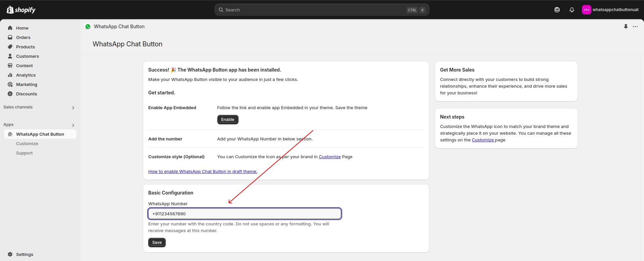Click the WhatsApp Chat Button breadcrumb title
The width and height of the screenshot is (644, 261).
pos(119,27)
